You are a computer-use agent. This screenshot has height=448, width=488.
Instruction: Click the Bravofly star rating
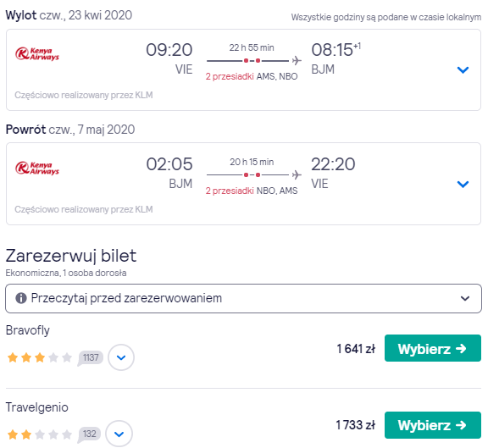pos(40,357)
